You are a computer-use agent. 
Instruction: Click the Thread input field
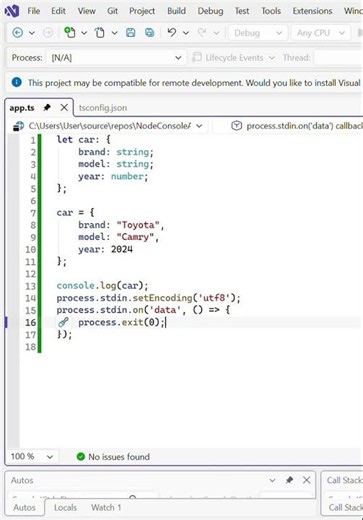338,58
